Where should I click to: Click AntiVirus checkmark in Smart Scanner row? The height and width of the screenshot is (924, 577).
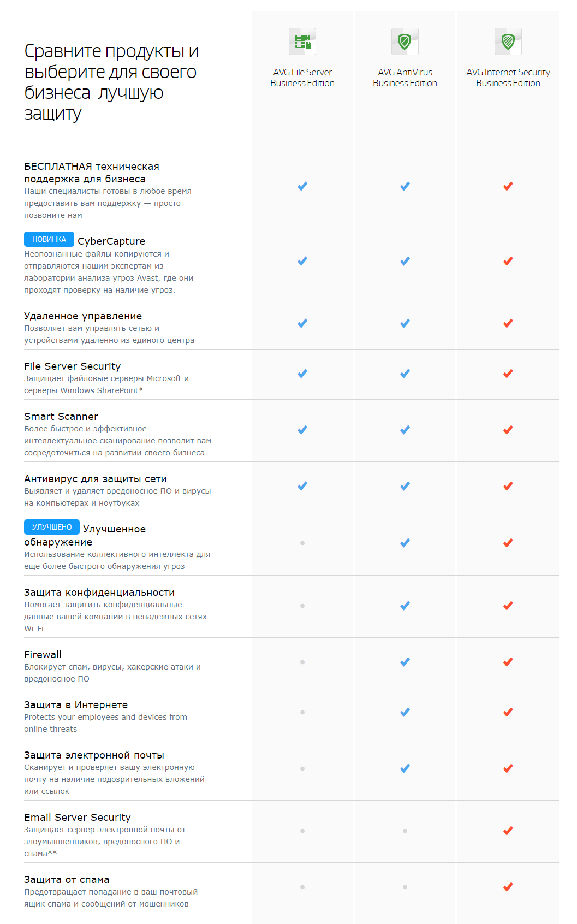405,430
